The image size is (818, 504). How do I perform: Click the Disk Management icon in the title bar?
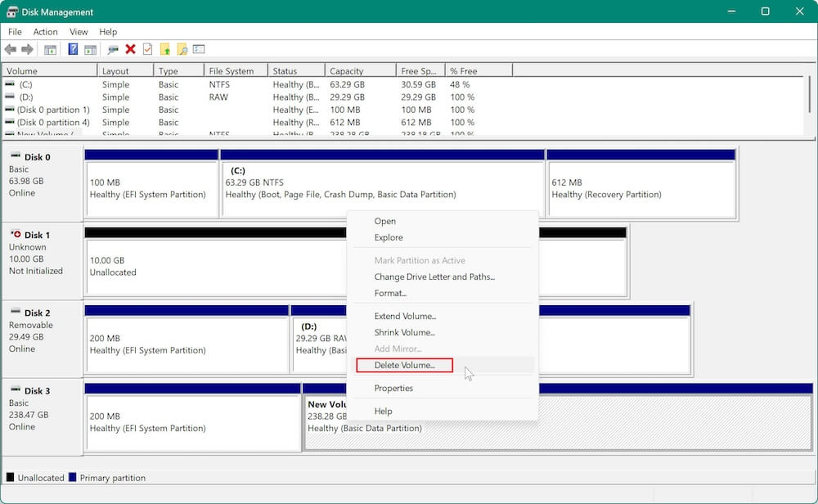point(11,11)
